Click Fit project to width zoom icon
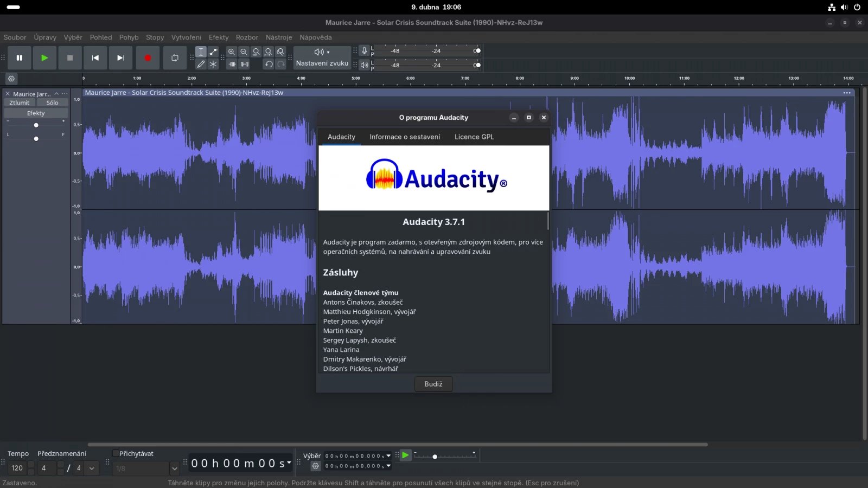 pyautogui.click(x=268, y=52)
